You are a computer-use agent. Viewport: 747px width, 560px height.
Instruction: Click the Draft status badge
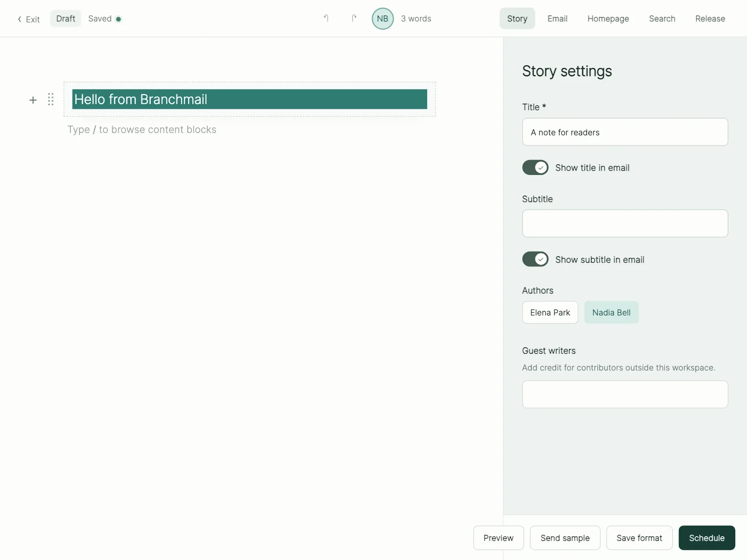[65, 19]
